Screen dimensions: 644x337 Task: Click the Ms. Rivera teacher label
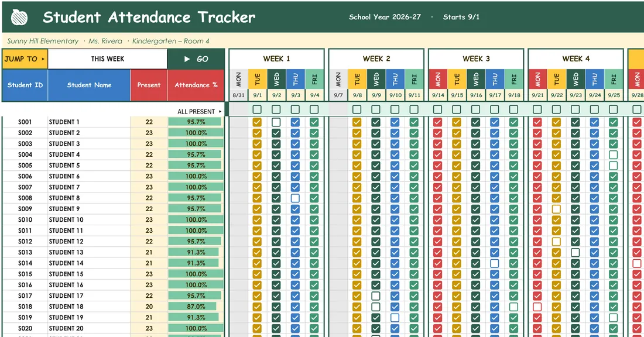coord(105,41)
